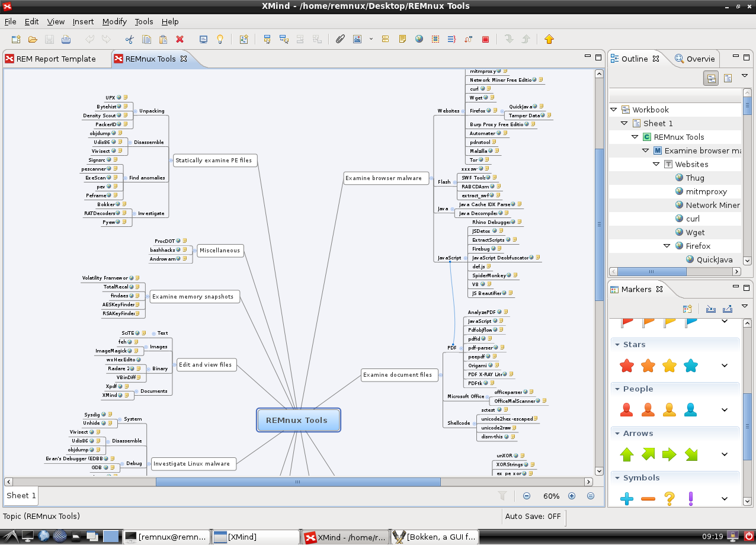
Task: Click the yellow notes icon in toolbar
Action: pyautogui.click(x=402, y=40)
